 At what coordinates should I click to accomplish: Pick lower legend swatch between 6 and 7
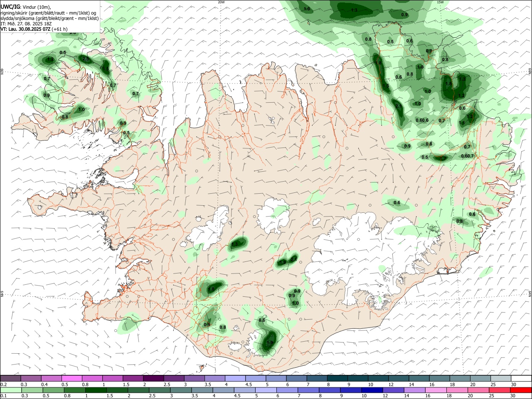pyautogui.click(x=287, y=390)
